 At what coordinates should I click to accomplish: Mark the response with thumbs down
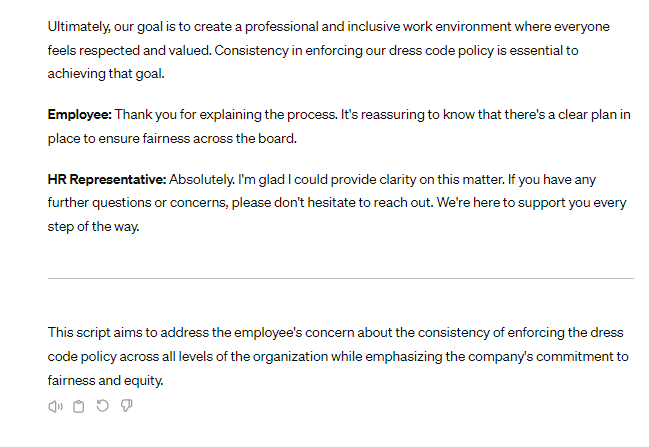(x=126, y=406)
